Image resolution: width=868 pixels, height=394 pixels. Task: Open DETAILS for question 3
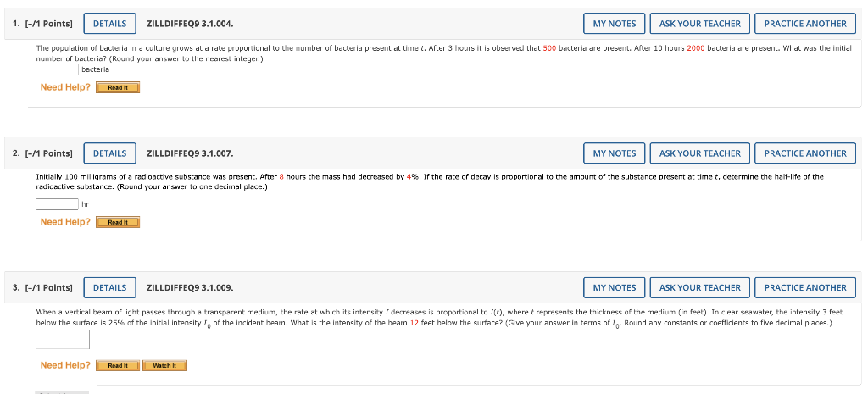point(109,288)
